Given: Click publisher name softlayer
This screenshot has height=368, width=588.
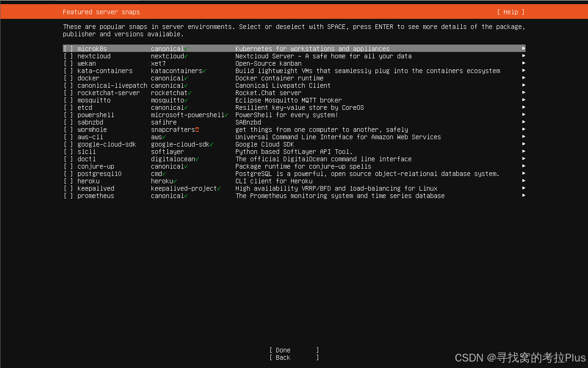Looking at the screenshot, I should coord(168,152).
